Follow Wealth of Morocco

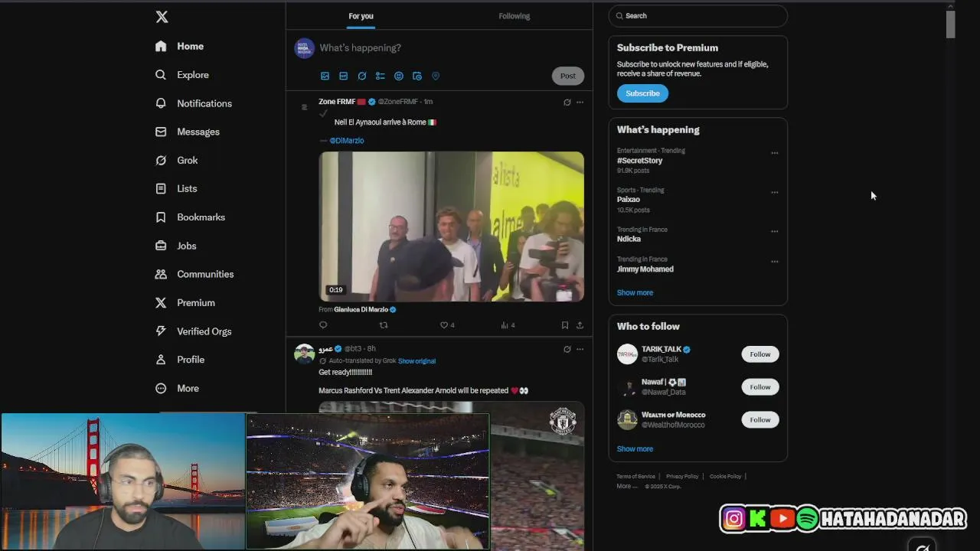(760, 420)
